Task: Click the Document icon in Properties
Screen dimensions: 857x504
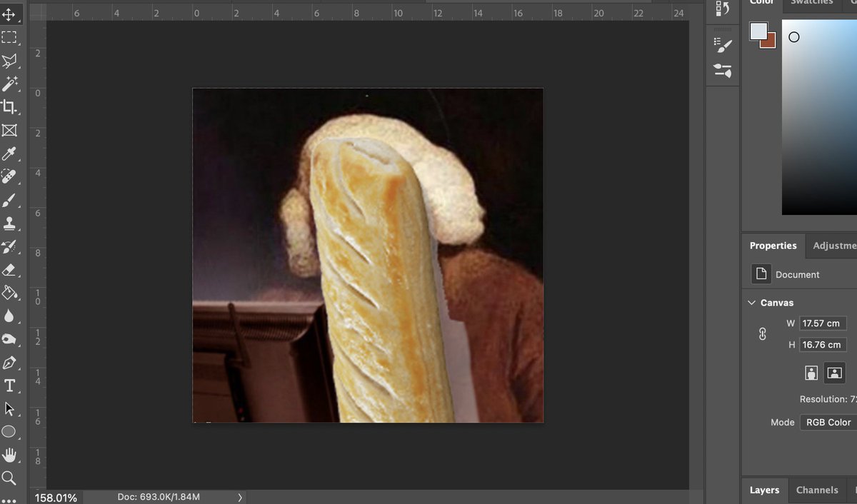Action: click(x=761, y=274)
